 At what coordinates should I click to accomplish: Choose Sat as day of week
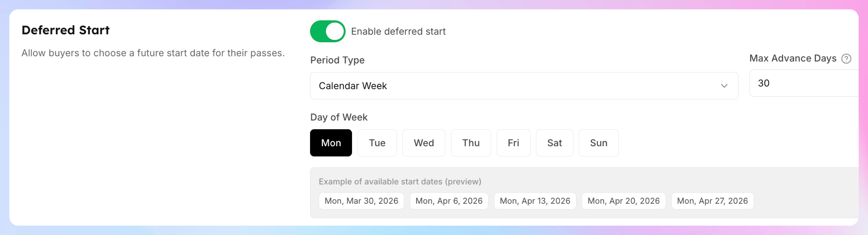(554, 143)
